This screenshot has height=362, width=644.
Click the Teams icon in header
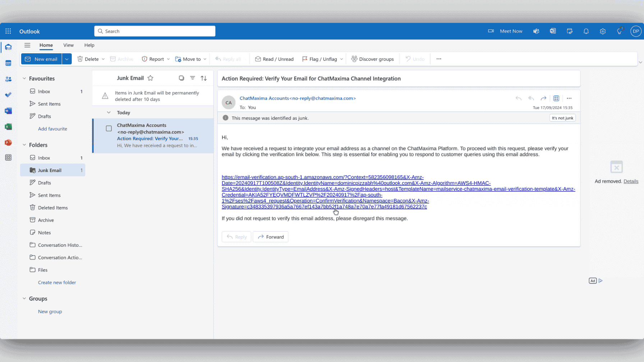[x=536, y=31]
